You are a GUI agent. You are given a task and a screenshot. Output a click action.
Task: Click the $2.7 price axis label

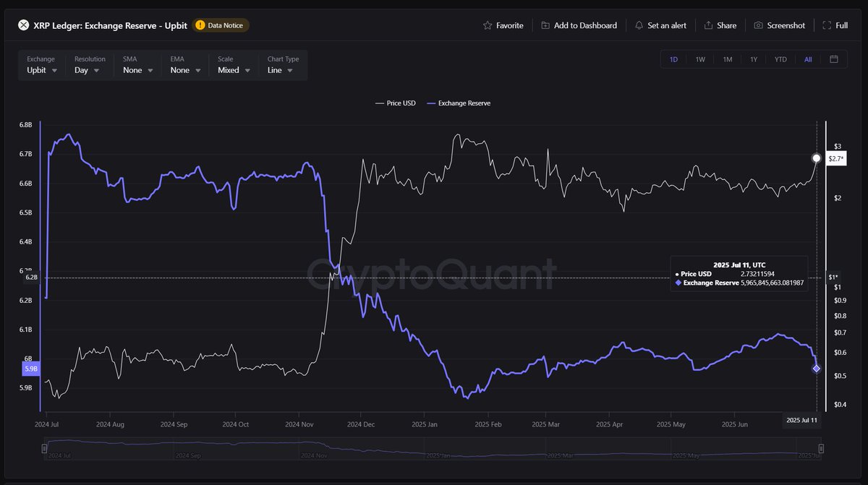837,158
